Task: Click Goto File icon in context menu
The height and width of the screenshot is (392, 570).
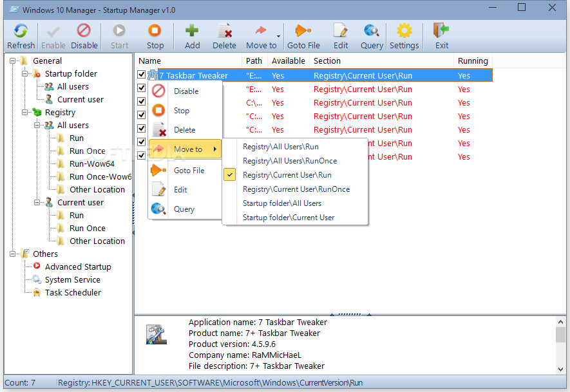Action: coord(158,170)
